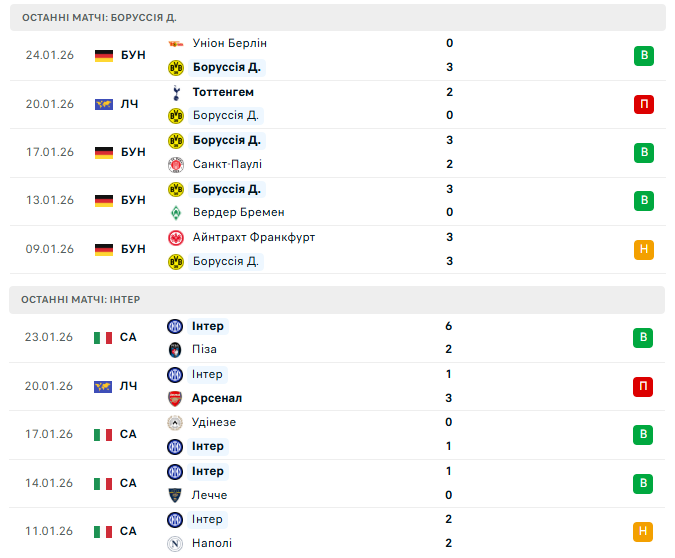The height and width of the screenshot is (558, 675).
Task: Click the Pisa club crest icon
Action: [x=176, y=350]
